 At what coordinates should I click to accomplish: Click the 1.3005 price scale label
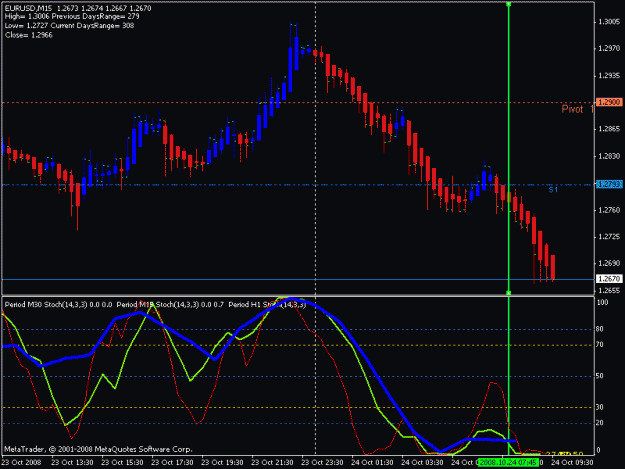[609, 22]
